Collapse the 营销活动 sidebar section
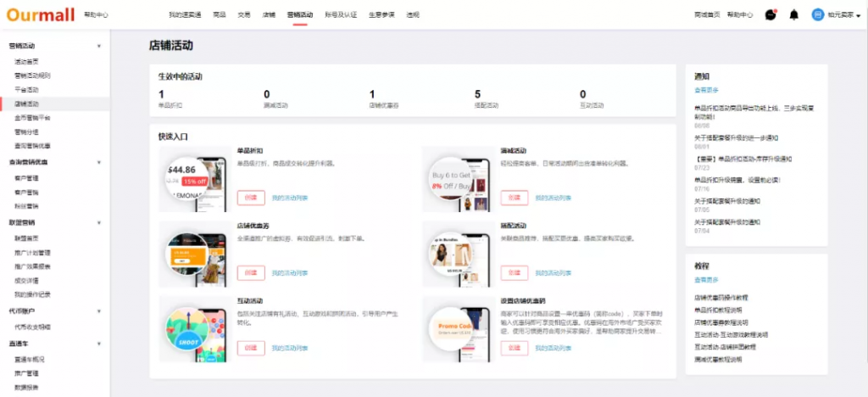The width and height of the screenshot is (868, 397). tap(99, 46)
